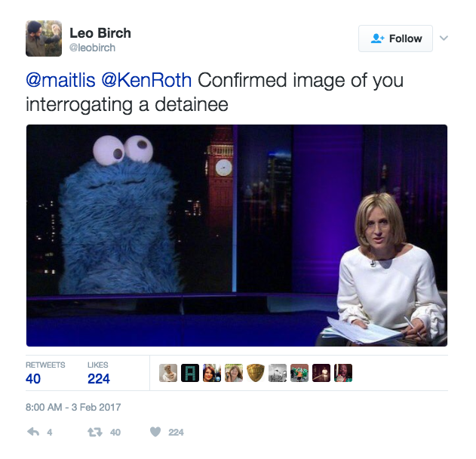View the 224 likes list
This screenshot has height=459, width=476.
[x=99, y=373]
